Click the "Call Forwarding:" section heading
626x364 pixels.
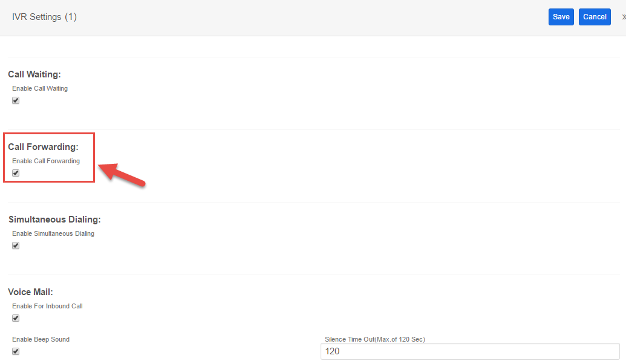(43, 147)
